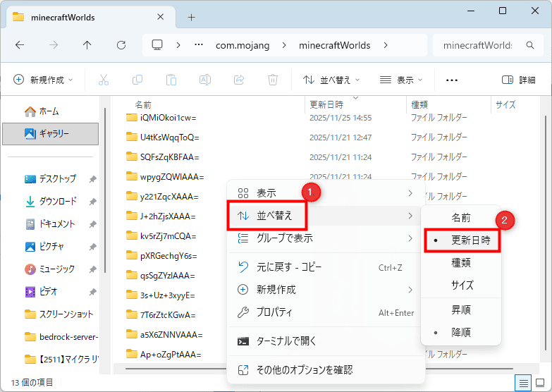Viewport: 552px width, 392px height.
Task: Open Home in the sidebar
Action: coord(42,111)
